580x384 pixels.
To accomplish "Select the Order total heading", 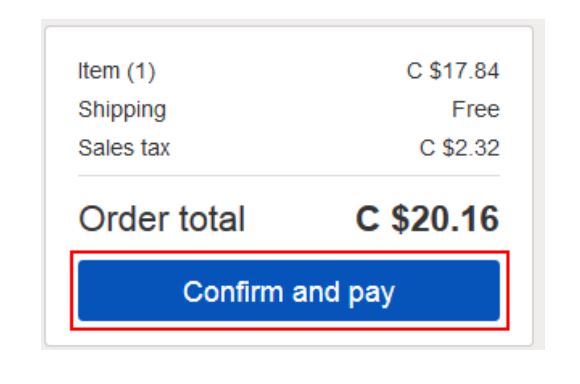I will click(162, 219).
